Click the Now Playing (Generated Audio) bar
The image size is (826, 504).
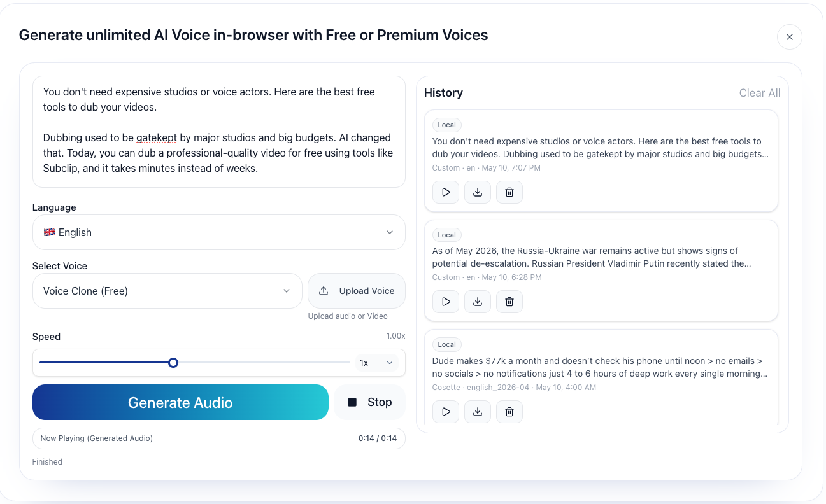(x=218, y=438)
